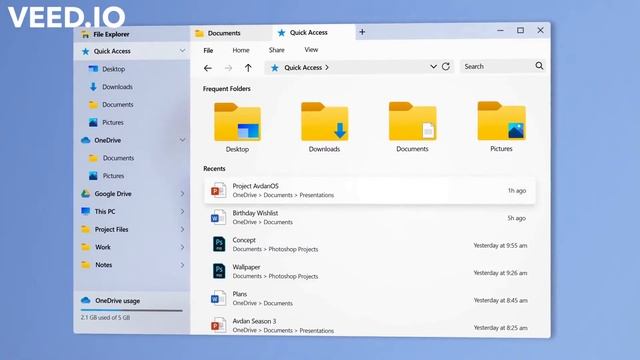Refresh the Quick Access view
Screen dimensions: 640x360
click(446, 67)
